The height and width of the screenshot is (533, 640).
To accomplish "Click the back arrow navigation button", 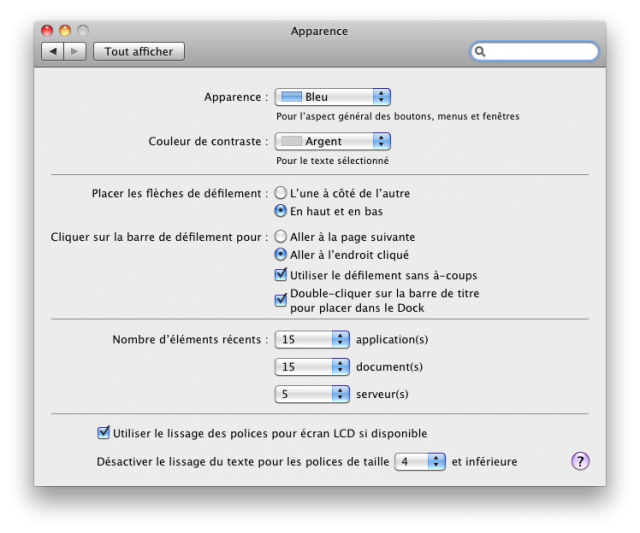I will click(x=52, y=51).
